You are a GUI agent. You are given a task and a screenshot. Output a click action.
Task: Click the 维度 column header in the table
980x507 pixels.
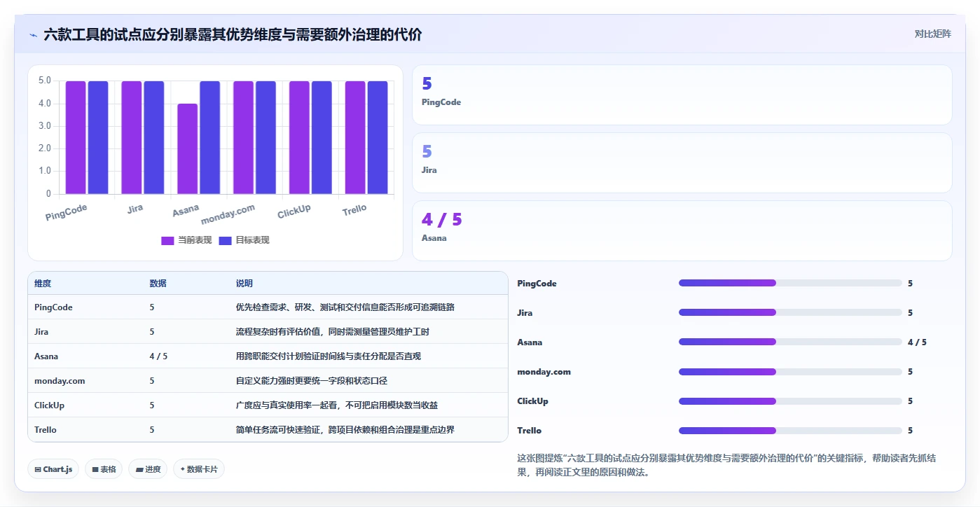coord(43,284)
